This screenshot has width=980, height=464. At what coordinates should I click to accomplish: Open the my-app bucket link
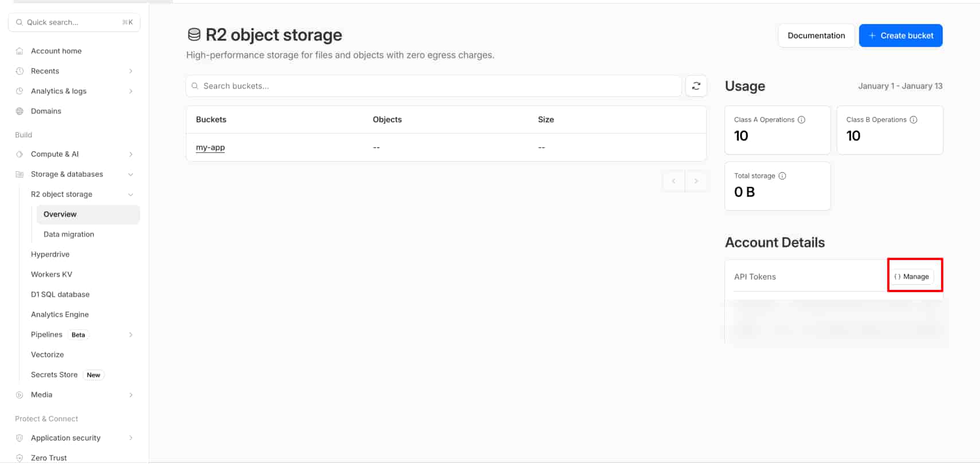pos(210,147)
